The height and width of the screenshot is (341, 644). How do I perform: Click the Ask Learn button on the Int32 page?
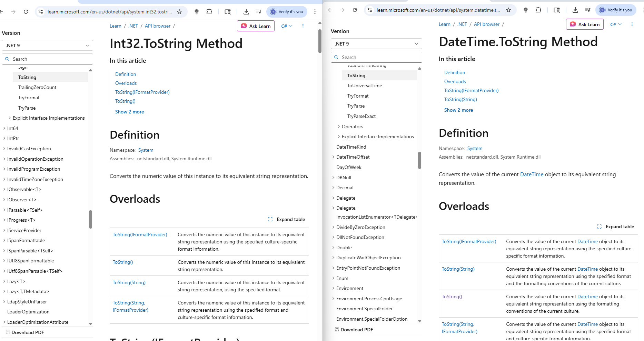click(256, 26)
